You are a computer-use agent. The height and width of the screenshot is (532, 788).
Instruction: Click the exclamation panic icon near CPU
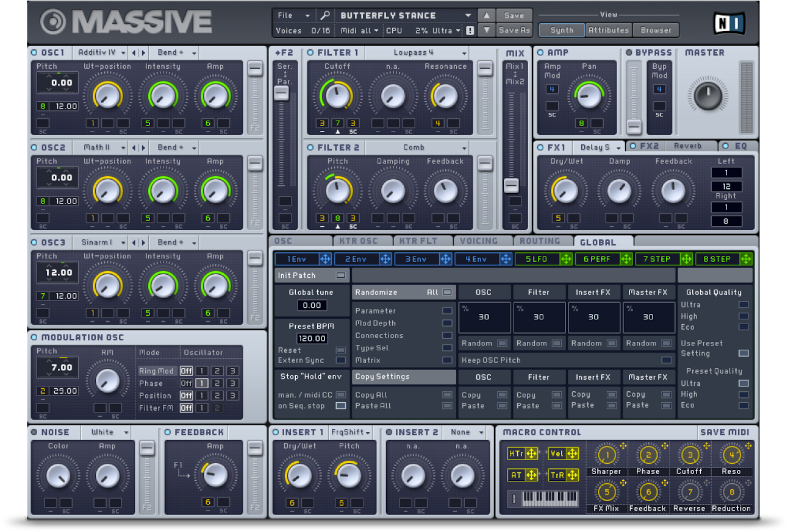tap(470, 30)
